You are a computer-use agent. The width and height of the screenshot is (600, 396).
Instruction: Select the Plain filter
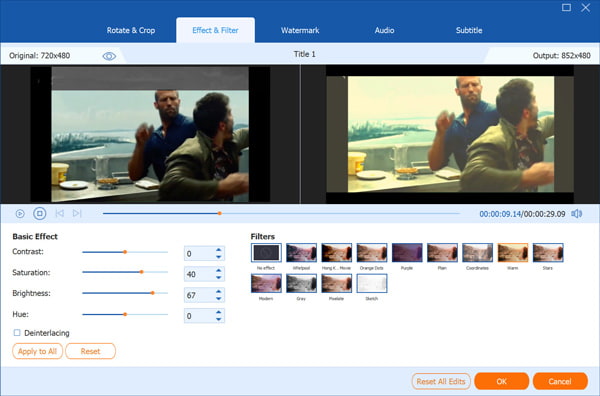tap(442, 253)
